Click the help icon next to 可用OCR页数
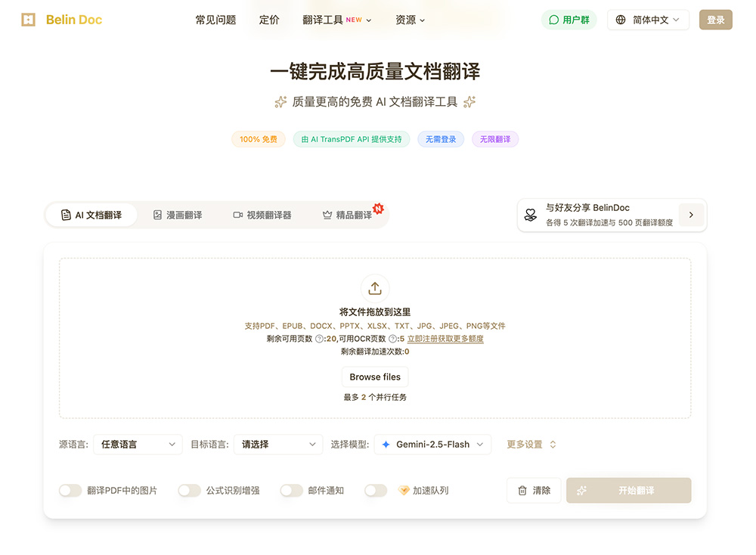 tap(392, 339)
